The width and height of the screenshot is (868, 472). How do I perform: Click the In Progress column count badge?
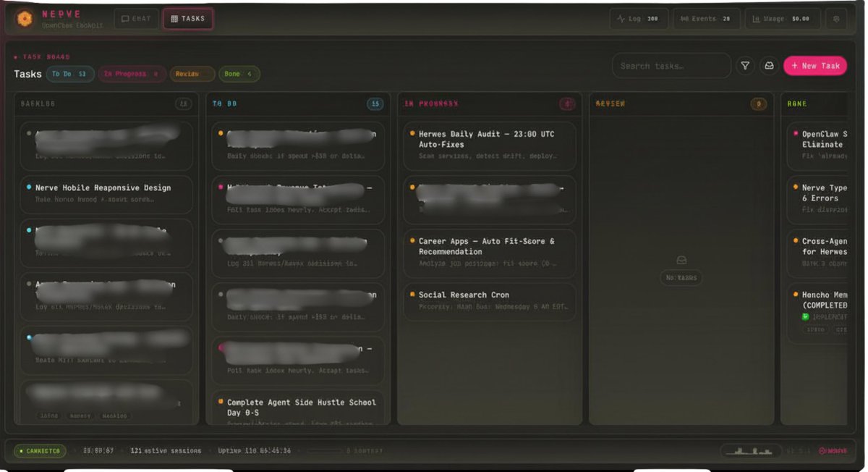(567, 104)
